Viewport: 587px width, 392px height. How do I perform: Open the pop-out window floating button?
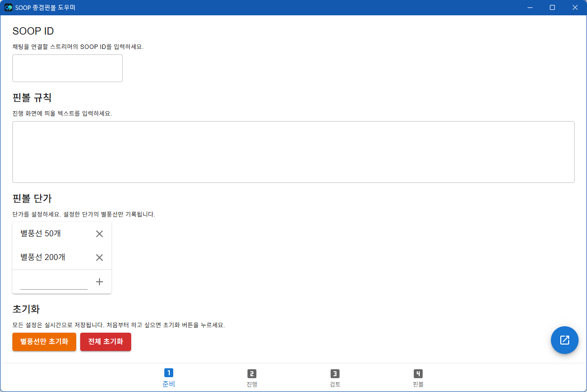565,340
